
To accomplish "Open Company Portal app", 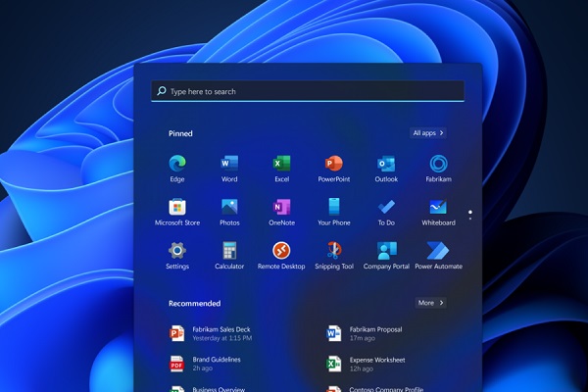I will click(386, 256).
